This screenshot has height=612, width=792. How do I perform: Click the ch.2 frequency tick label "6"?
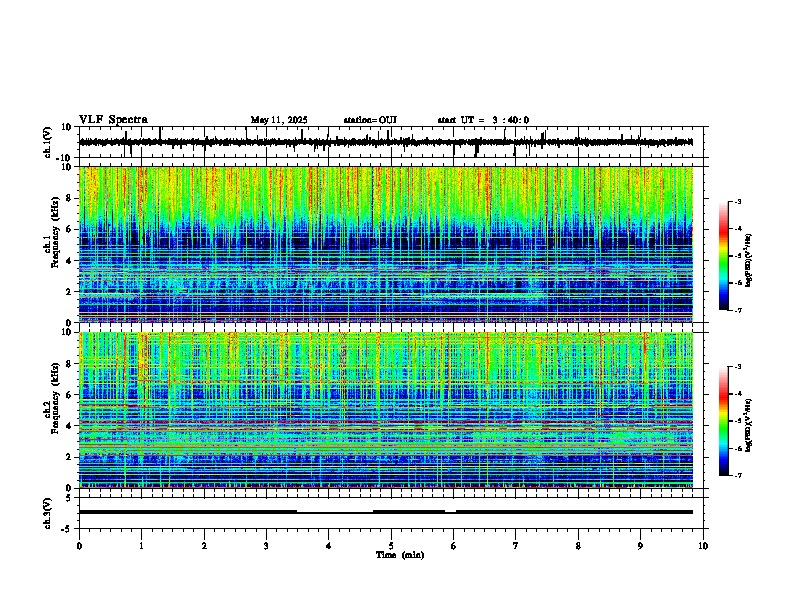tap(70, 395)
